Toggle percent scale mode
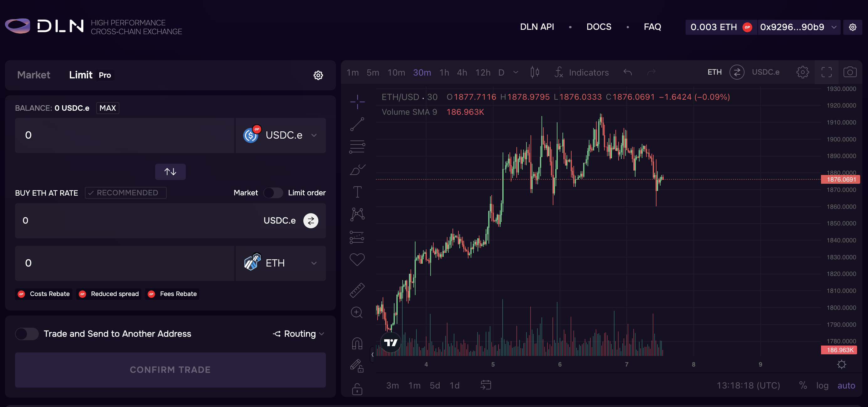This screenshot has width=868, height=407. 803,385
